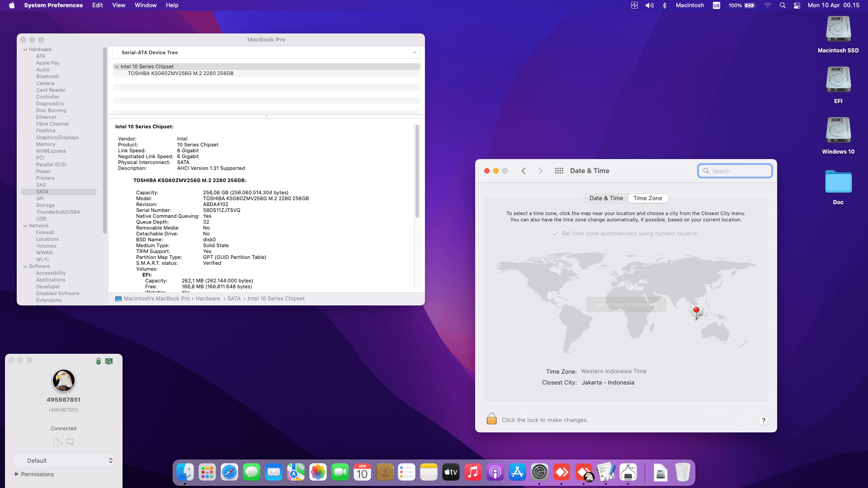Viewport: 868px width, 488px height.
Task: Click the AnyDesk file transfer icon
Action: click(57, 442)
